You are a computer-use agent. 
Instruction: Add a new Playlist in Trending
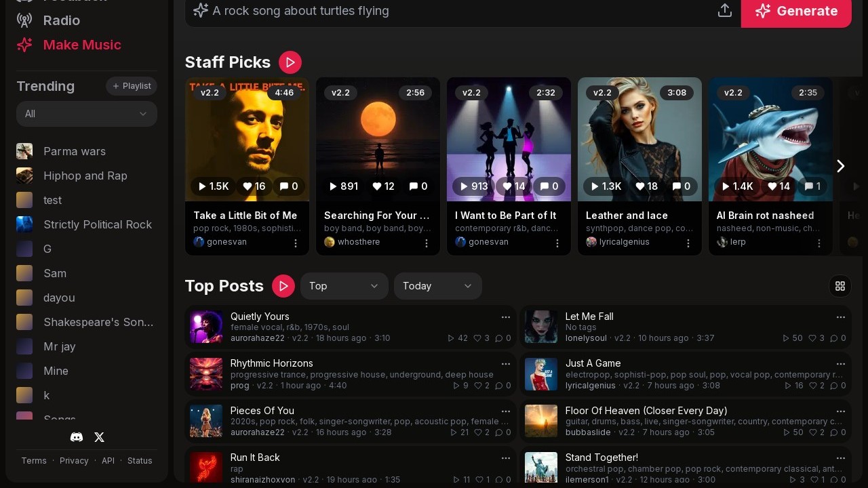tap(132, 86)
